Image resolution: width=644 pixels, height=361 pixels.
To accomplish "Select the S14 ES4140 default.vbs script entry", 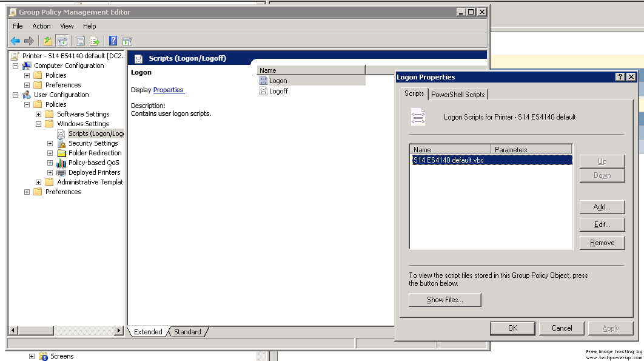I will tap(450, 160).
